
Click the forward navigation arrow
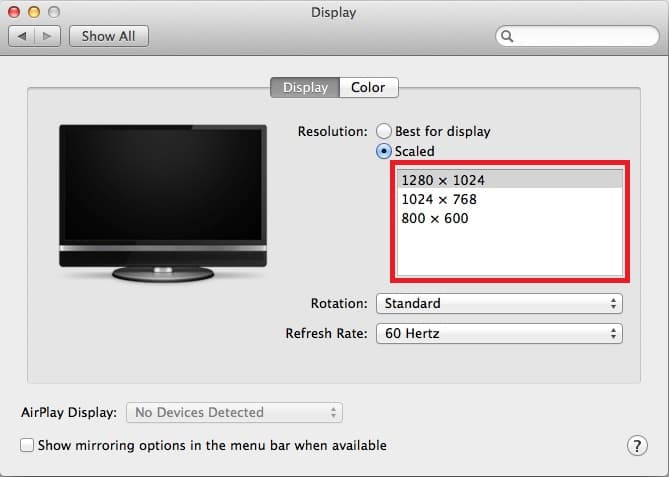48,36
